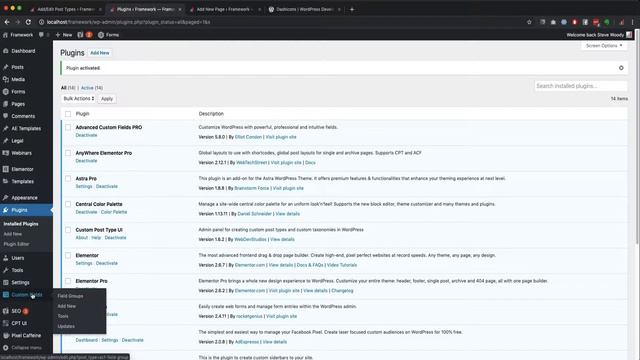The width and height of the screenshot is (640, 360).
Task: Open the New content dropdown in admin bar
Action: pyautogui.click(x=64, y=35)
